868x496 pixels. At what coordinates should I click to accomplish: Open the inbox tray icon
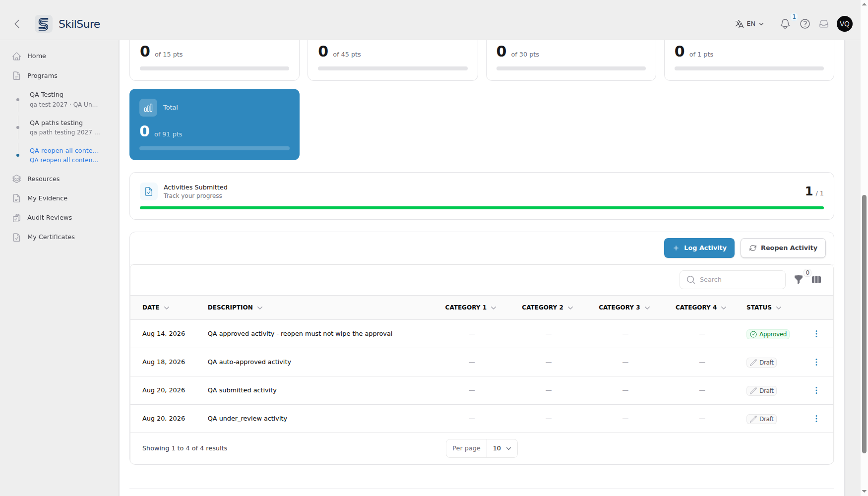[x=824, y=24]
